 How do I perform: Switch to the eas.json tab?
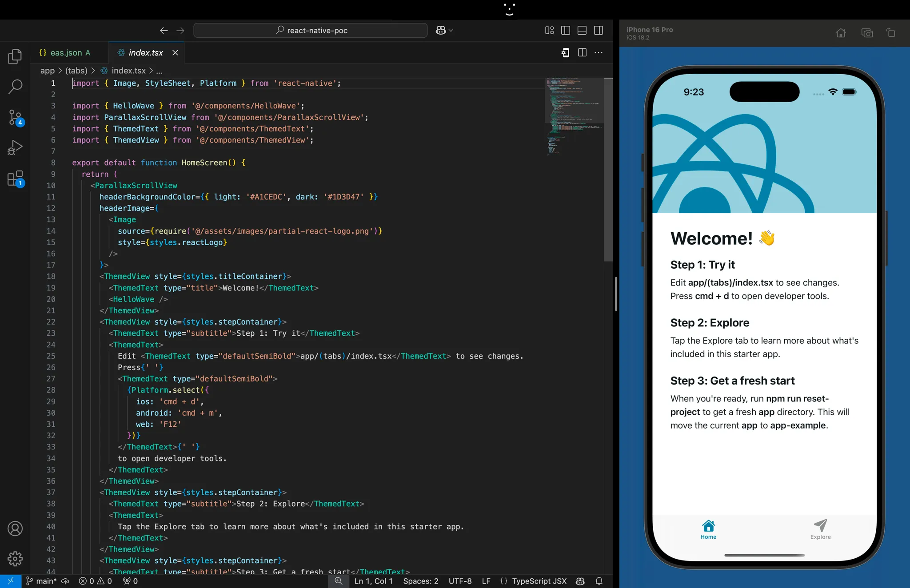coord(65,52)
